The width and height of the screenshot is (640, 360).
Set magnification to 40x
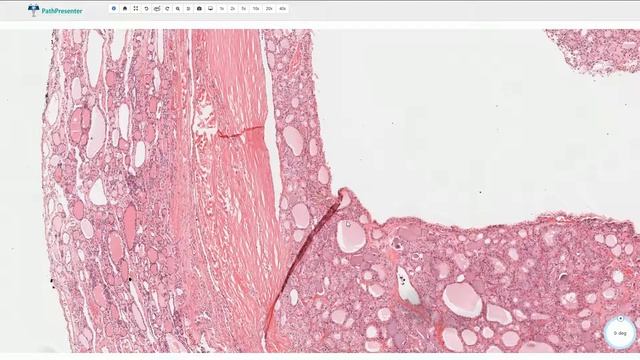(282, 9)
